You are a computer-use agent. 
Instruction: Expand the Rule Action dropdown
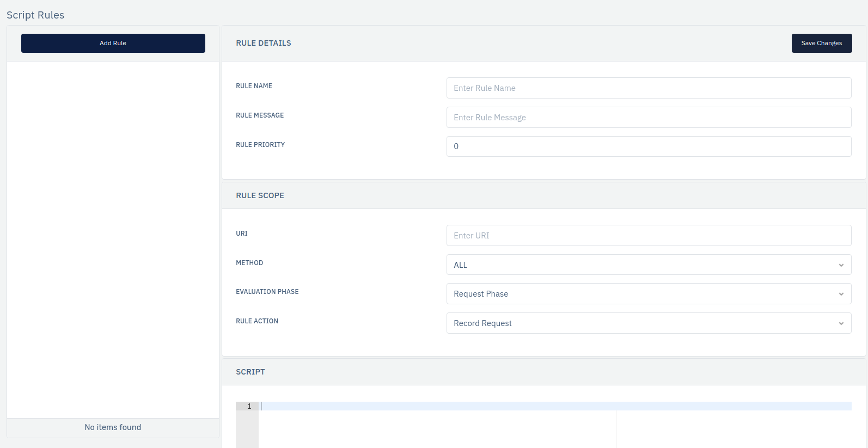tap(649, 323)
